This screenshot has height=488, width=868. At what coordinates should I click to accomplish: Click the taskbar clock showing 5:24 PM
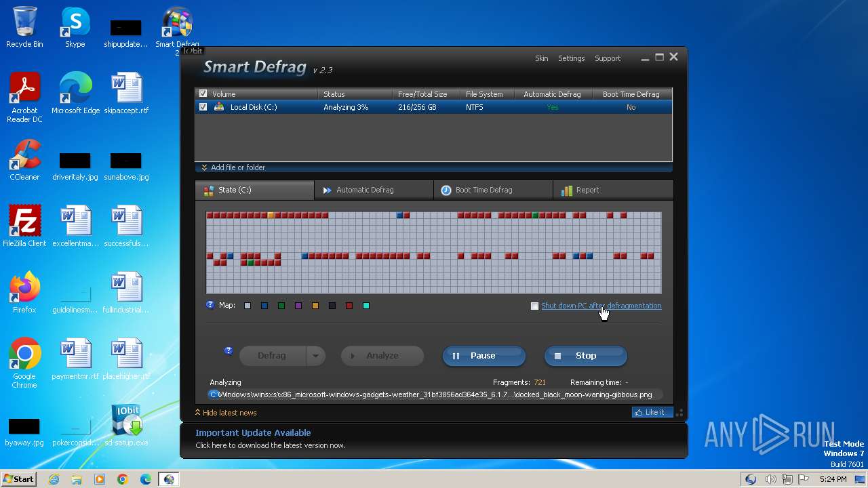pos(833,479)
